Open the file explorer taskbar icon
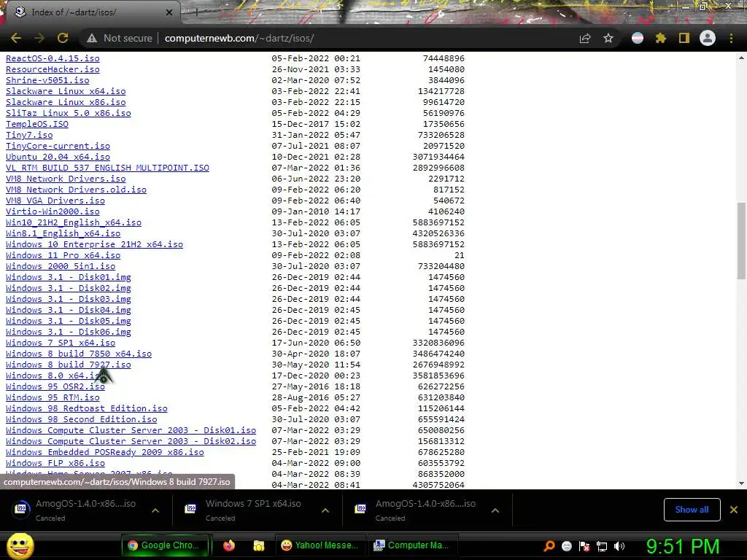The height and width of the screenshot is (560, 747). pyautogui.click(x=259, y=545)
